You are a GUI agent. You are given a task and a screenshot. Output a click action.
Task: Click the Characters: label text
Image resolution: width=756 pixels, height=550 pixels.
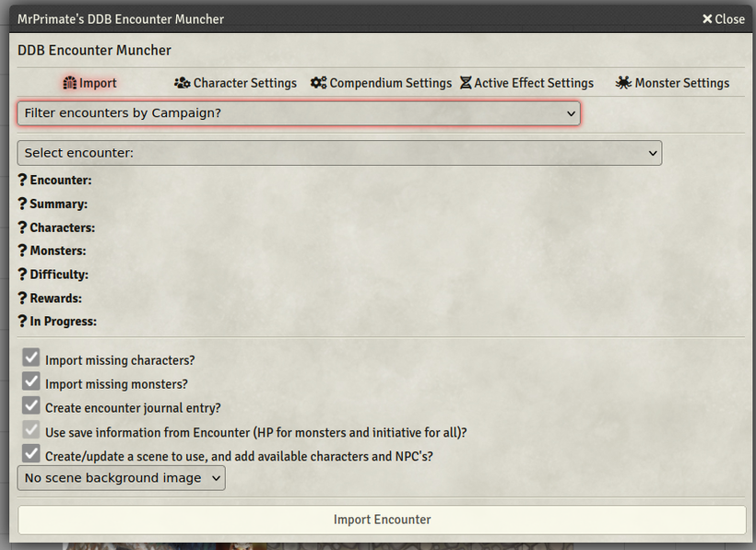[x=62, y=228]
